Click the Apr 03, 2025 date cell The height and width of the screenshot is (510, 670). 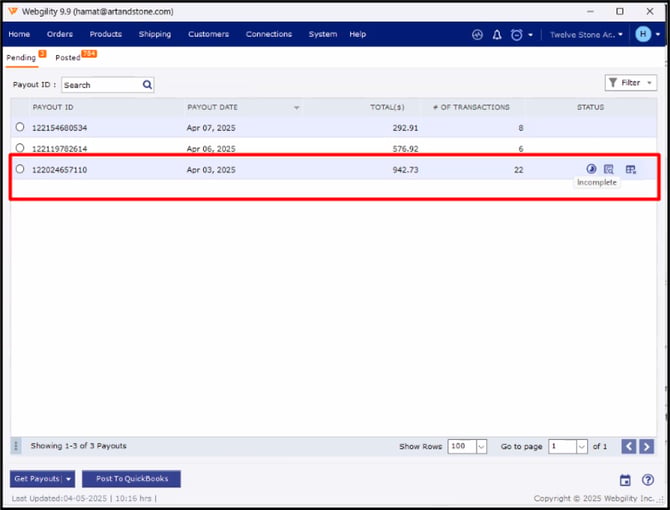[211, 170]
